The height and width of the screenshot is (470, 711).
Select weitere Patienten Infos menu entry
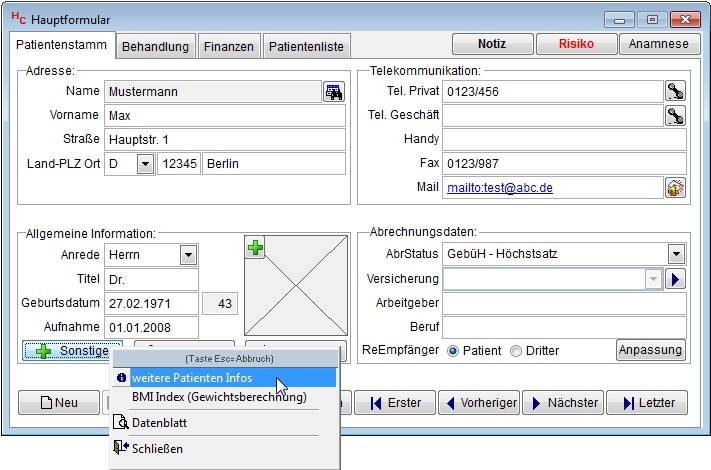point(192,378)
